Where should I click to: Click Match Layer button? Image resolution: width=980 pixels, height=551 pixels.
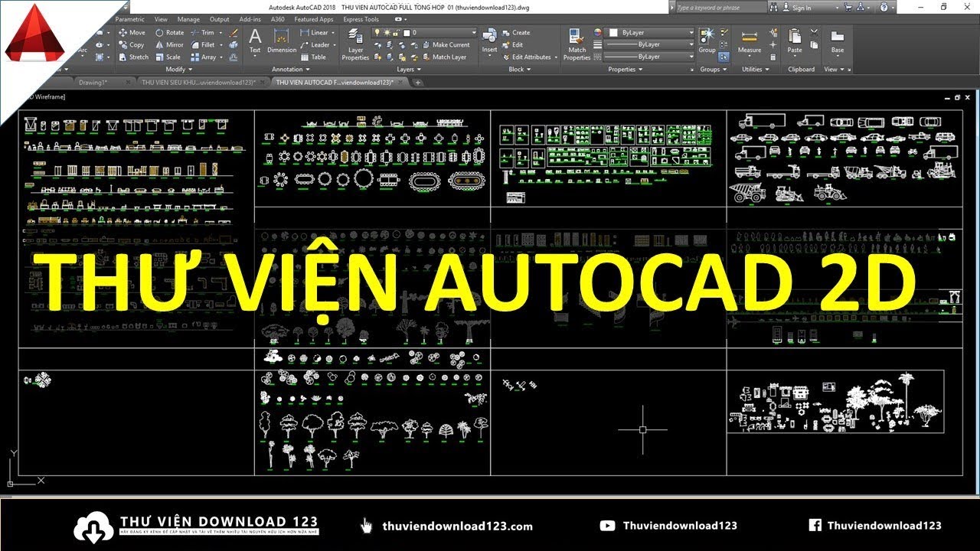[443, 57]
